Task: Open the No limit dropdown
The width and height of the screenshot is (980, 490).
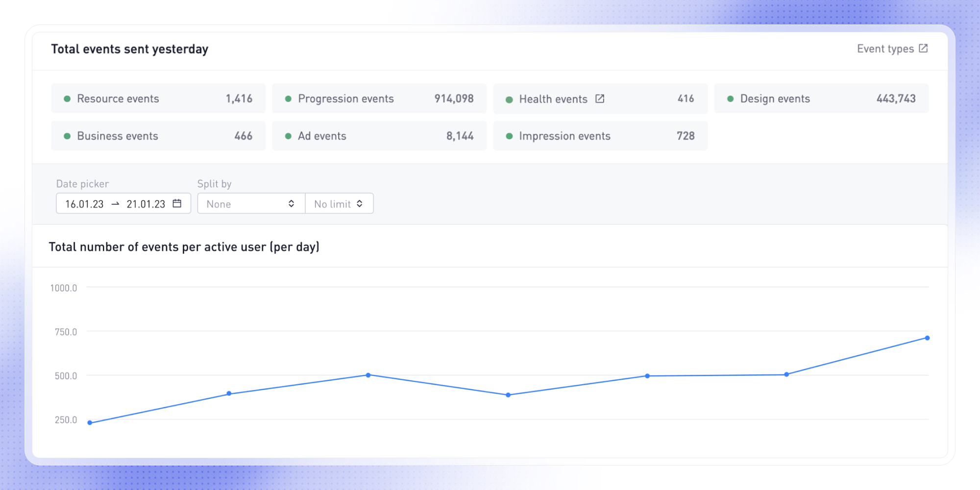Action: pos(339,203)
